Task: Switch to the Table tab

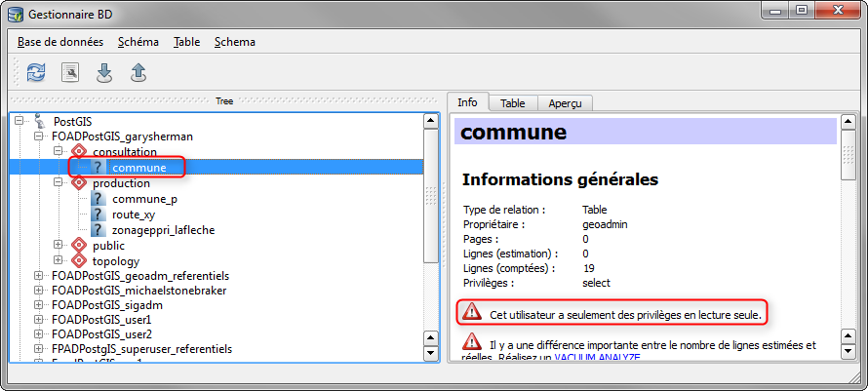Action: [513, 103]
